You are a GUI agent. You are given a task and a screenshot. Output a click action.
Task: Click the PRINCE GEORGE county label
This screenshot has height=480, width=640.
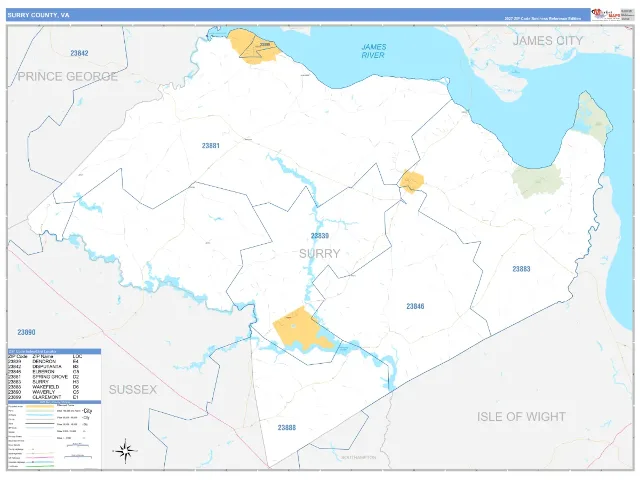coord(68,76)
